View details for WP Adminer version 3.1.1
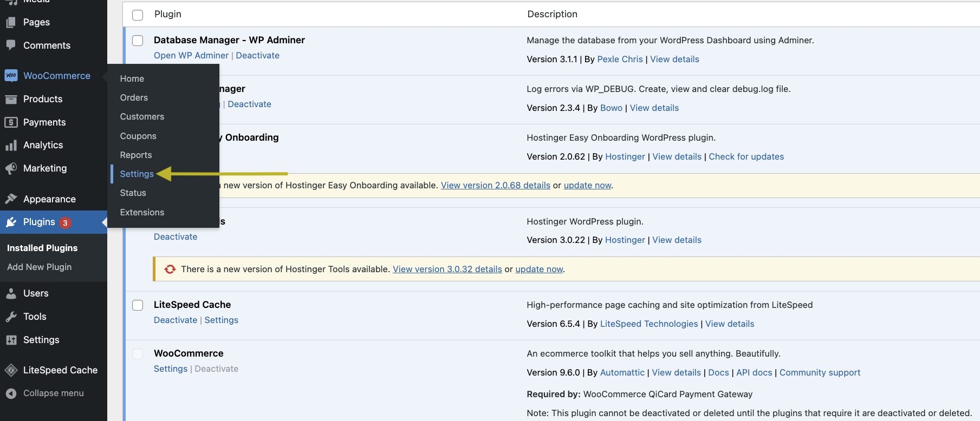Viewport: 980px width, 421px height. [674, 59]
